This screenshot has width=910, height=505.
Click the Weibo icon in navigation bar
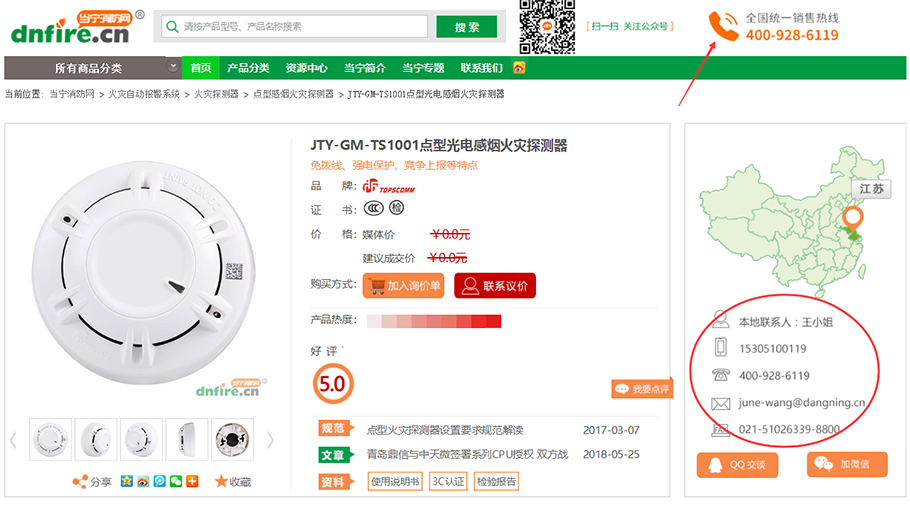519,68
